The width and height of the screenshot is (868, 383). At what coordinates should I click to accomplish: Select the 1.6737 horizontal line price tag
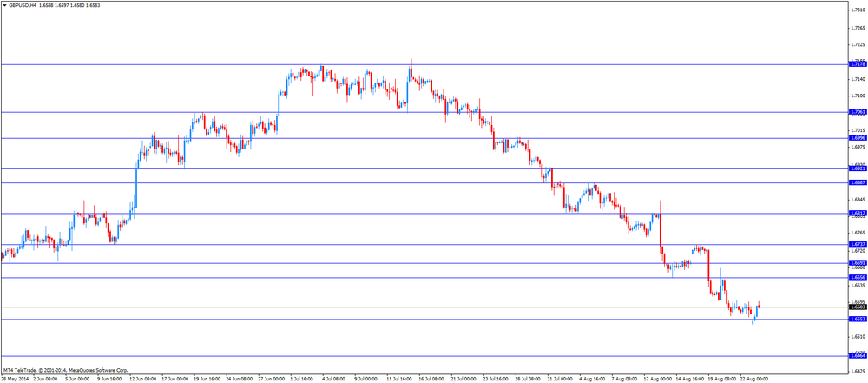tap(857, 244)
